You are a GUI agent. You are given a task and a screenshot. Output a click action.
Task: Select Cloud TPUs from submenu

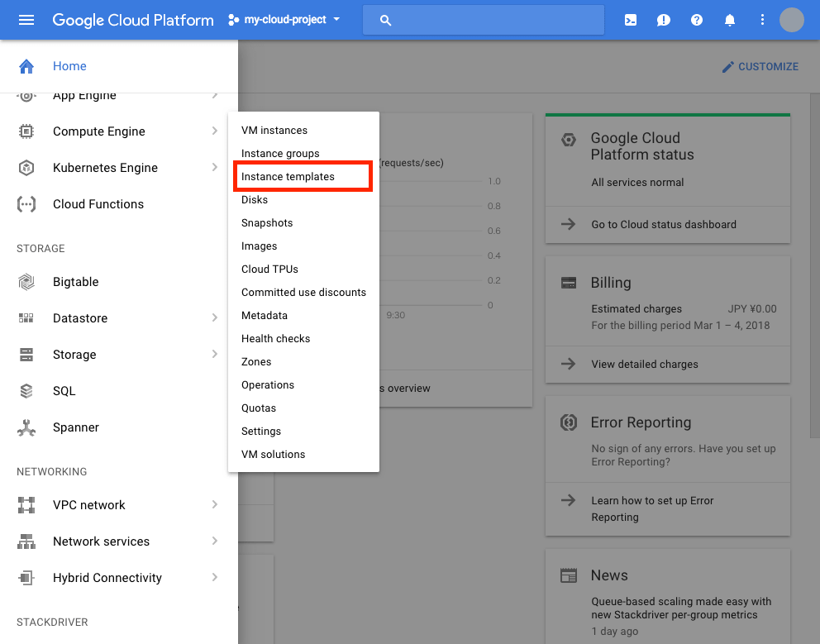click(303, 269)
